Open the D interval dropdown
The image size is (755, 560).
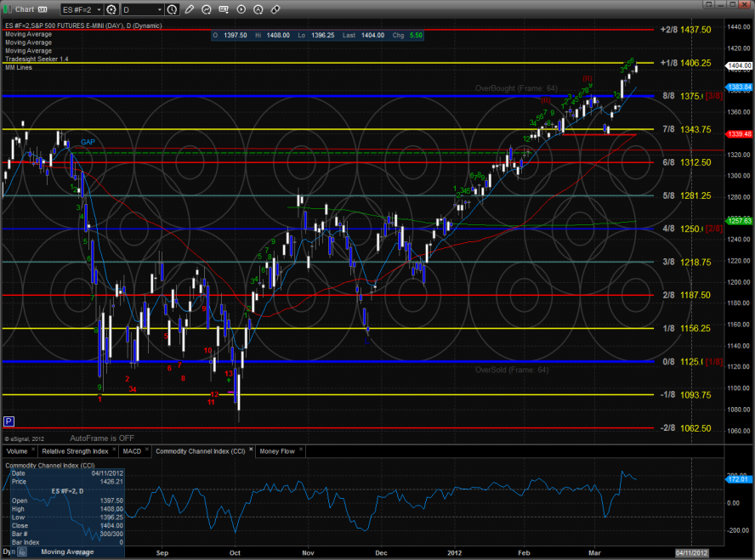click(141, 9)
